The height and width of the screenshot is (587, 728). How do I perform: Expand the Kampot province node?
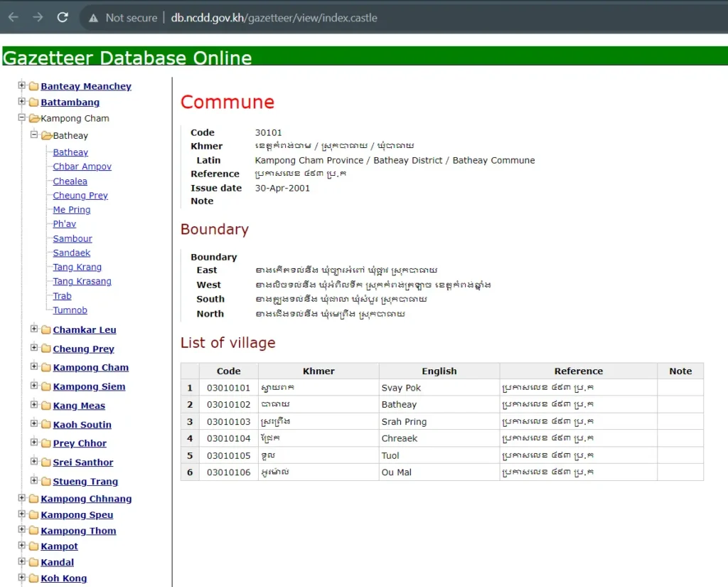[21, 546]
